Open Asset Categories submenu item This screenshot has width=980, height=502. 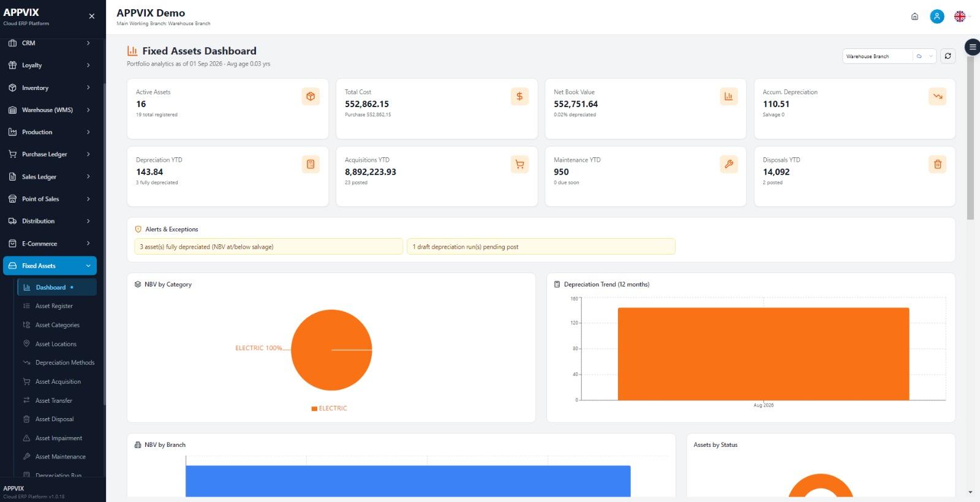point(57,325)
